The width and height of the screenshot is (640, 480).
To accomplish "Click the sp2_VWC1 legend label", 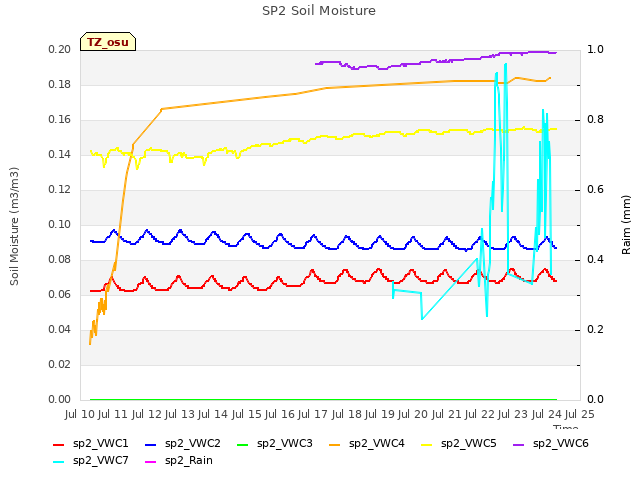I will click(100, 443).
